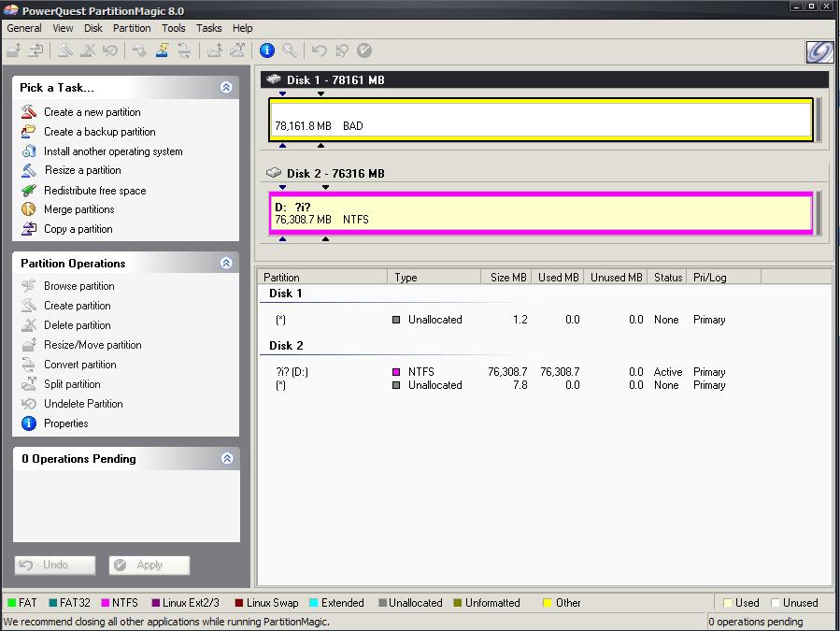
Task: Click the Split partition link
Action: (72, 384)
